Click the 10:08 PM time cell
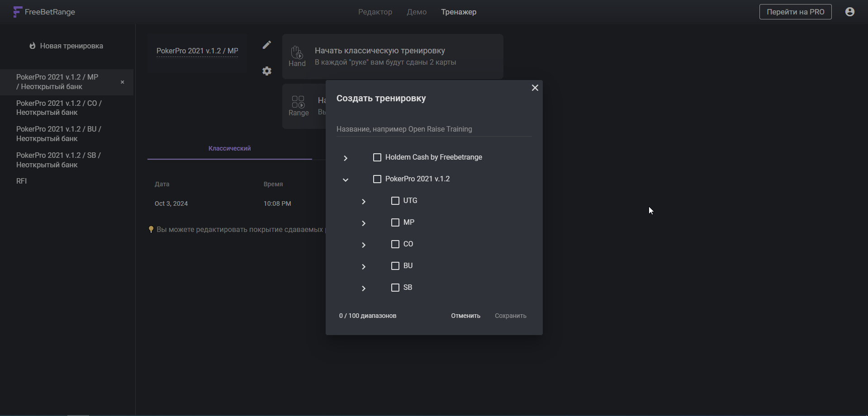Viewport: 868px width, 416px height. tap(277, 203)
